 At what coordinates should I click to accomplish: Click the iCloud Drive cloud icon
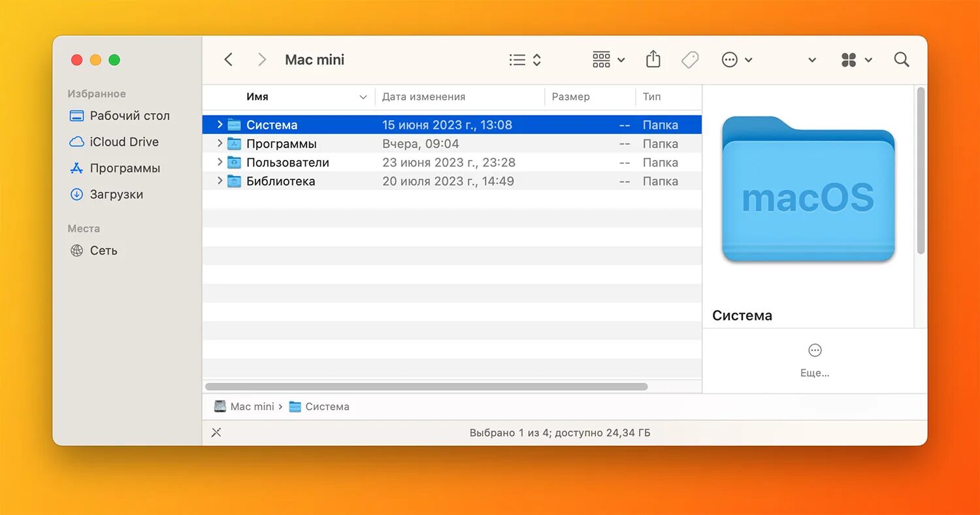pos(76,142)
